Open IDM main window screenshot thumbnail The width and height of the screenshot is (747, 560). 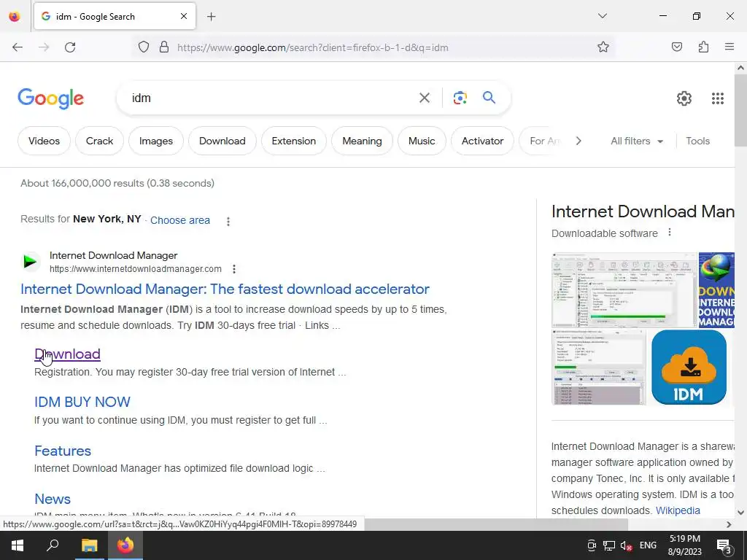(624, 290)
